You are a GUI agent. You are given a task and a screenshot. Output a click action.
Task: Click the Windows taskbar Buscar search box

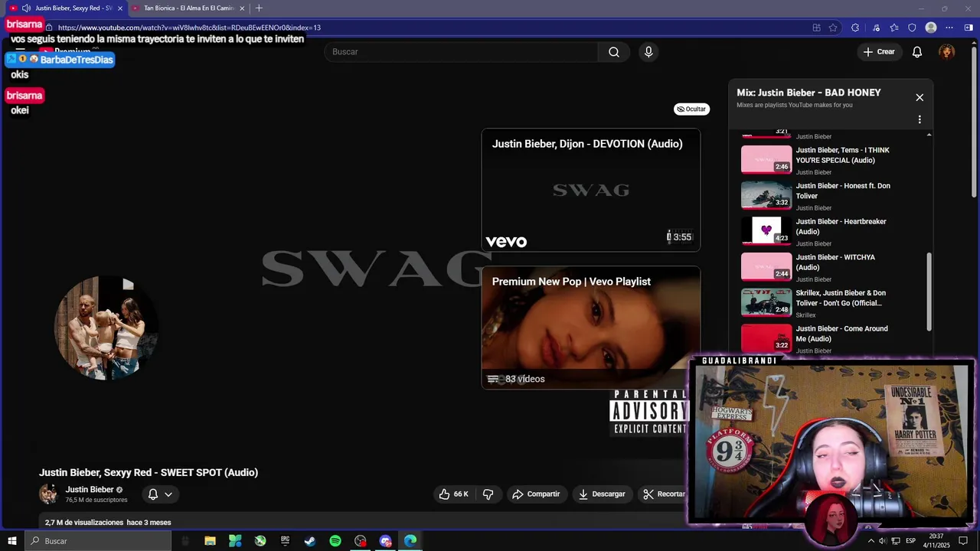click(97, 541)
